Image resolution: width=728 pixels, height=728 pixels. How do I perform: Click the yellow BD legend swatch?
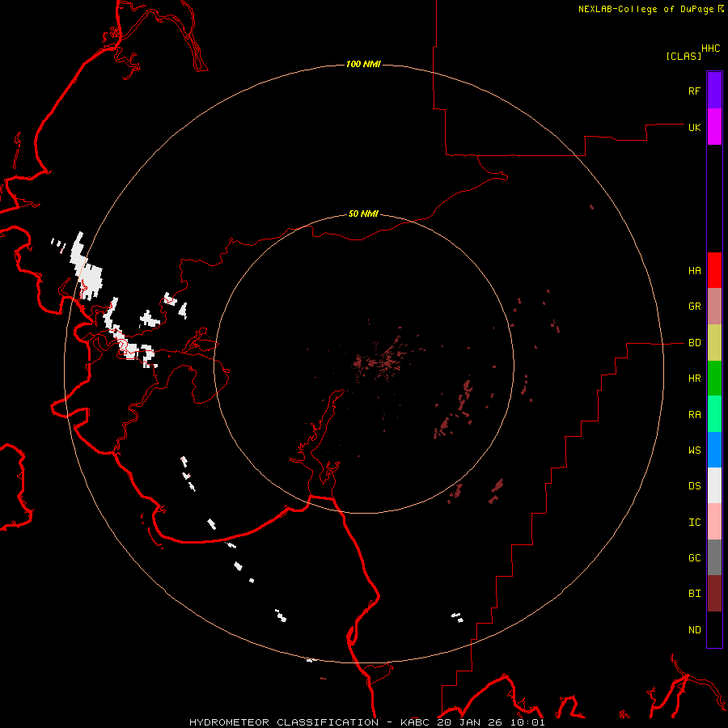coord(714,342)
